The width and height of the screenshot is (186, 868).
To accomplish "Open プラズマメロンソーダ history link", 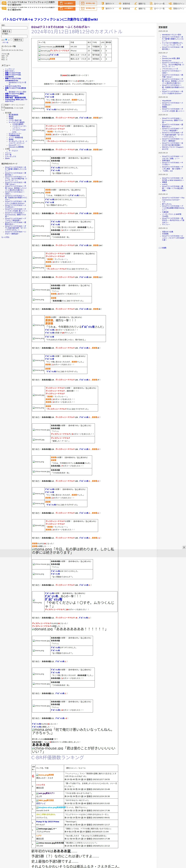I will point(170,69).
